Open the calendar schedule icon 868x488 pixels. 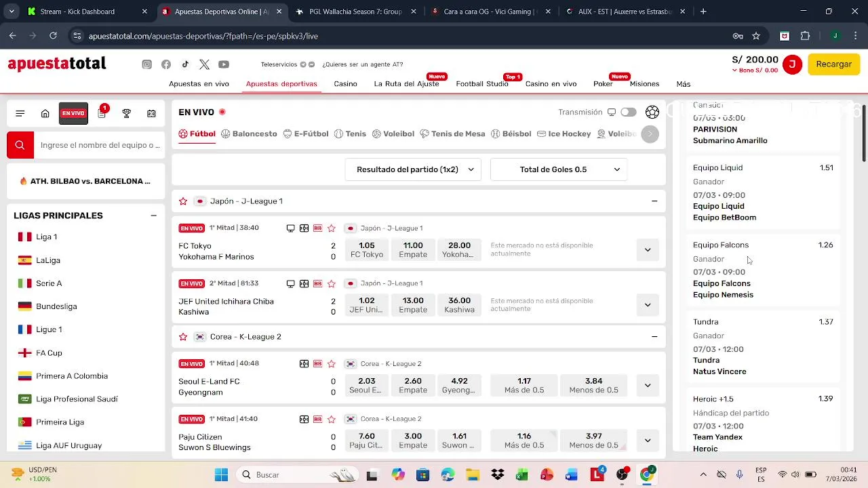pyautogui.click(x=151, y=113)
